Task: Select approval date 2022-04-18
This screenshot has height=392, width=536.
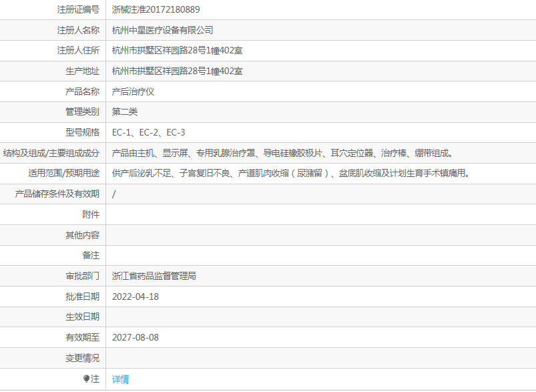Action: click(136, 297)
